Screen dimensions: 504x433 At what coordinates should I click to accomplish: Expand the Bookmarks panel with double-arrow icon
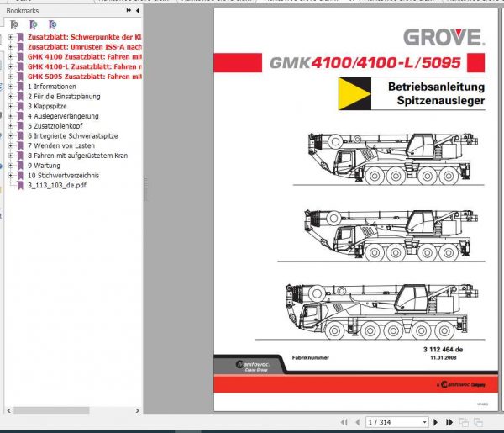coord(129,11)
